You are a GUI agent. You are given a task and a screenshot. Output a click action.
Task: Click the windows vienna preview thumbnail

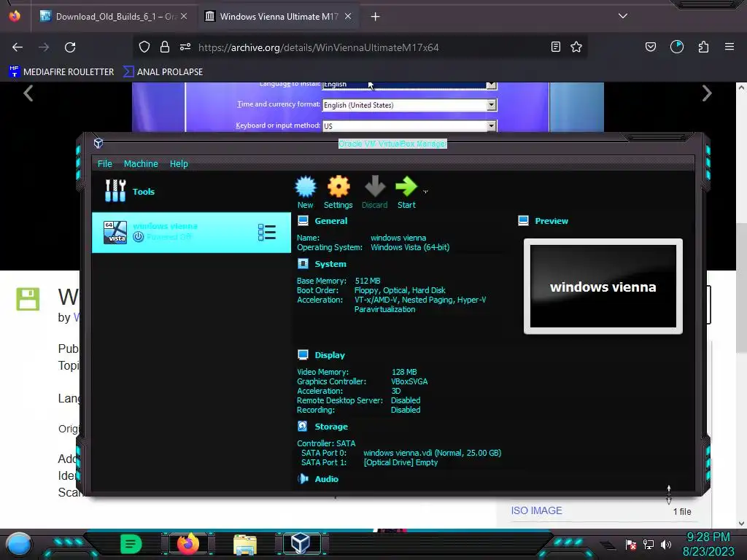coord(603,286)
